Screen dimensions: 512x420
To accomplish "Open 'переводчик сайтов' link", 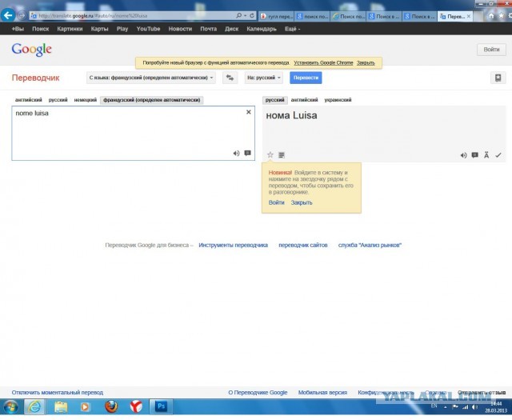I will (302, 246).
